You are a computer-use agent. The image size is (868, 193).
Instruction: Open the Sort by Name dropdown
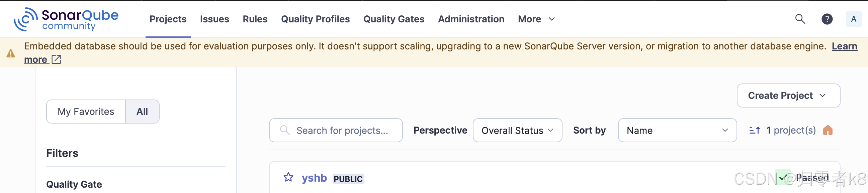click(677, 130)
